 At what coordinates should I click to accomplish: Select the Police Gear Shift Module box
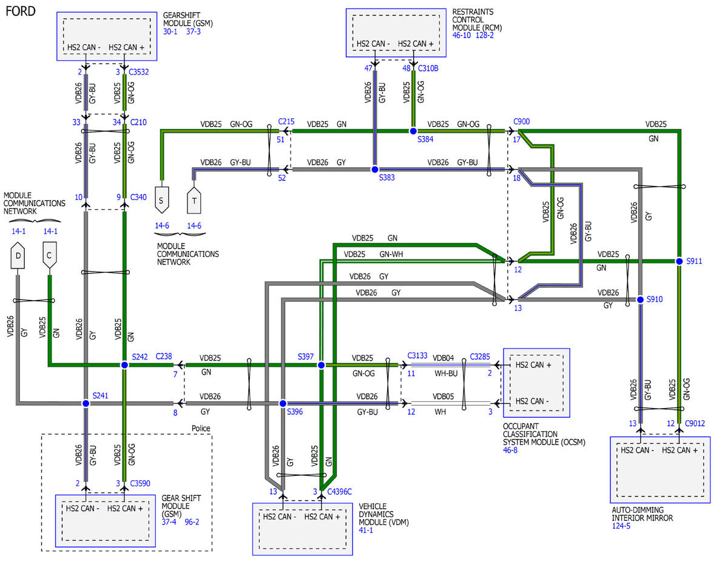[x=106, y=520]
